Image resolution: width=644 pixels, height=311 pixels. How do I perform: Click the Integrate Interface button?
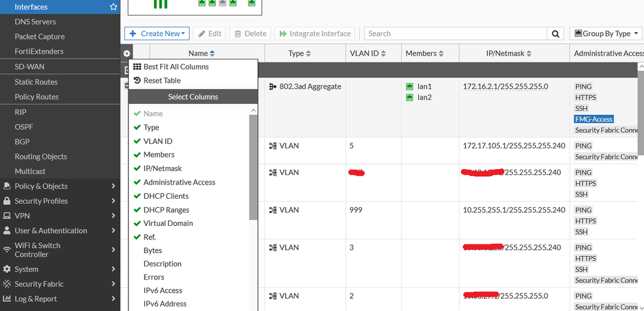click(x=315, y=34)
